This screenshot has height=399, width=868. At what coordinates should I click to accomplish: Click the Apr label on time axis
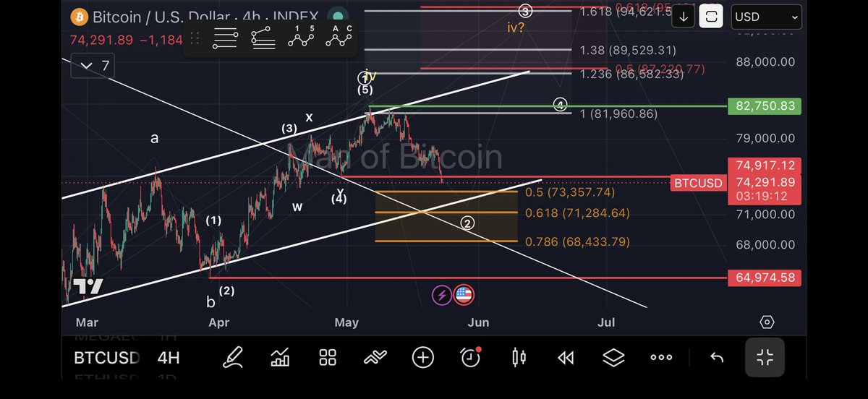point(218,322)
